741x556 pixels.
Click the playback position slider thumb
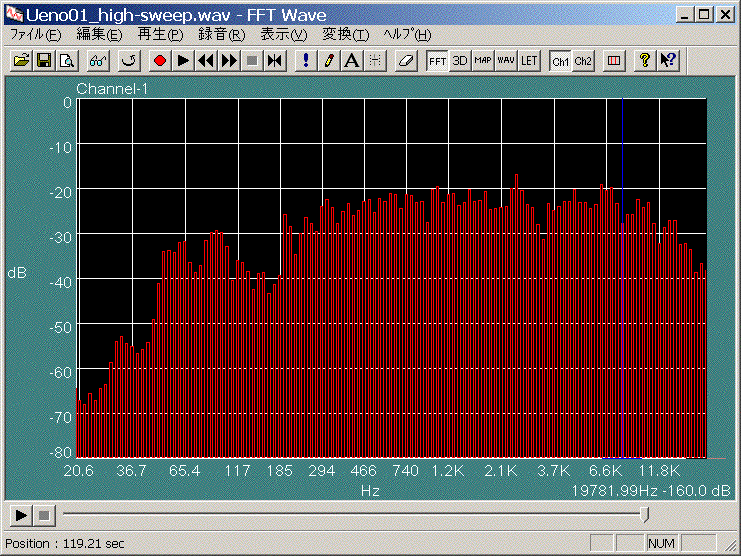644,514
